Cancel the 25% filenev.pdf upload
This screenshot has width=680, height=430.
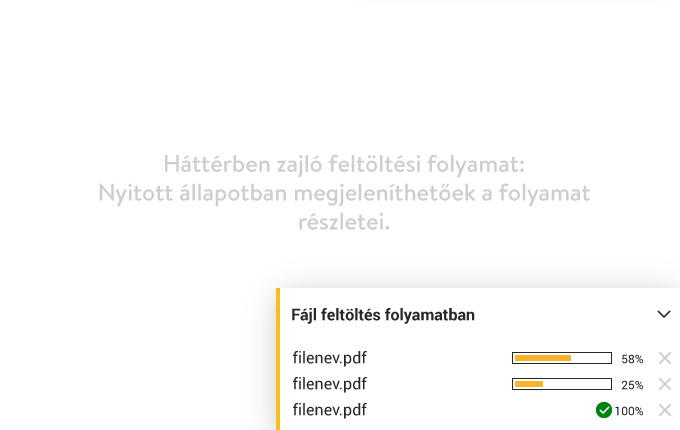click(665, 384)
